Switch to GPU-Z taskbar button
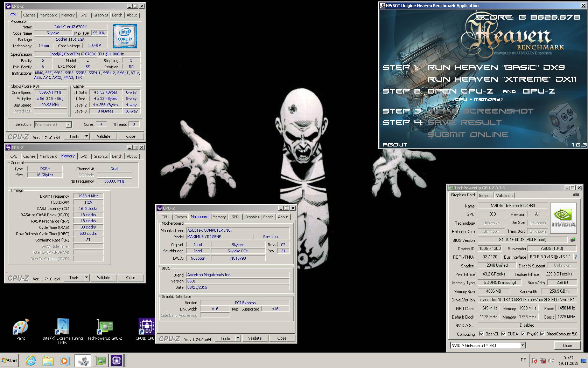This screenshot has width=588, height=368. pyautogui.click(x=100, y=360)
